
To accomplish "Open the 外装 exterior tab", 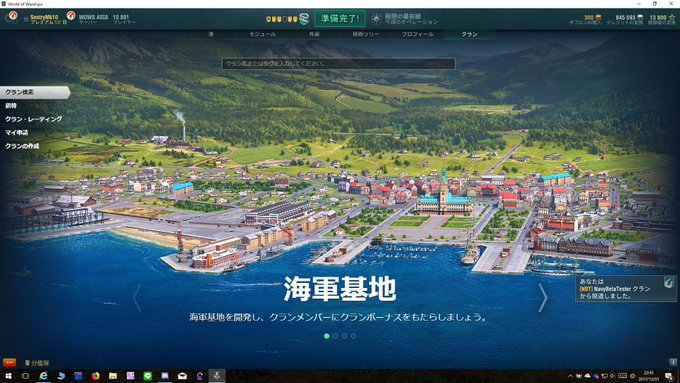I will (x=314, y=34).
